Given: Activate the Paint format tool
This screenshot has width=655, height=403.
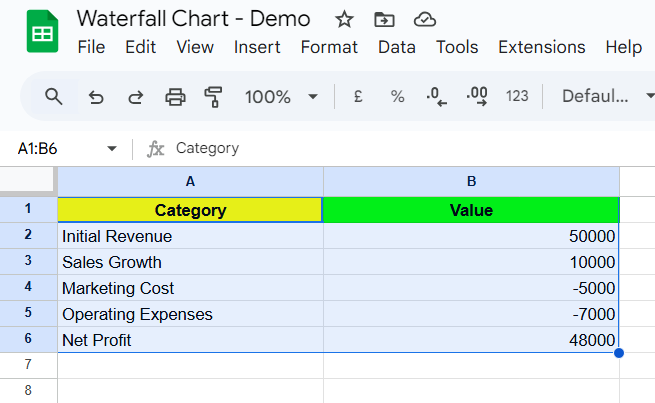Looking at the screenshot, I should click(x=213, y=97).
